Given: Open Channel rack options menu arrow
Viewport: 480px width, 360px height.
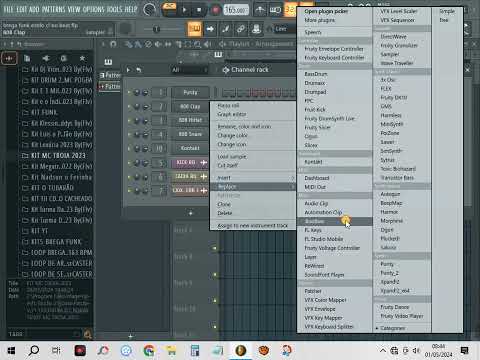Looking at the screenshot, I should 128,70.
